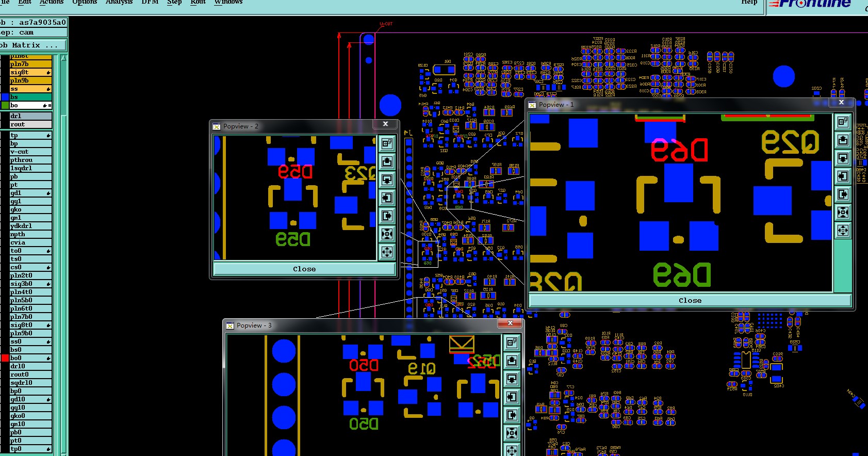Click pan right icon in Popview 3
Viewport: 868px width, 456px height.
[512, 415]
